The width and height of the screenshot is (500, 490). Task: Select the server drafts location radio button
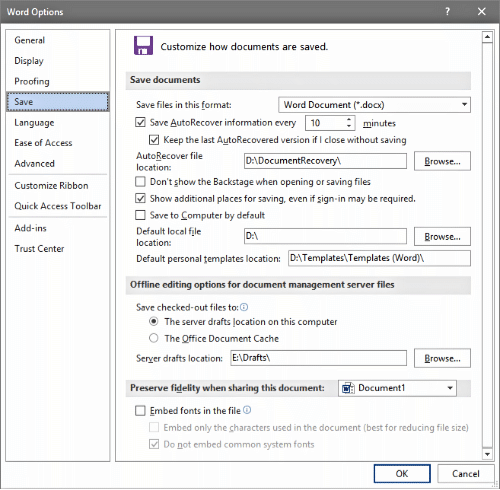[153, 322]
